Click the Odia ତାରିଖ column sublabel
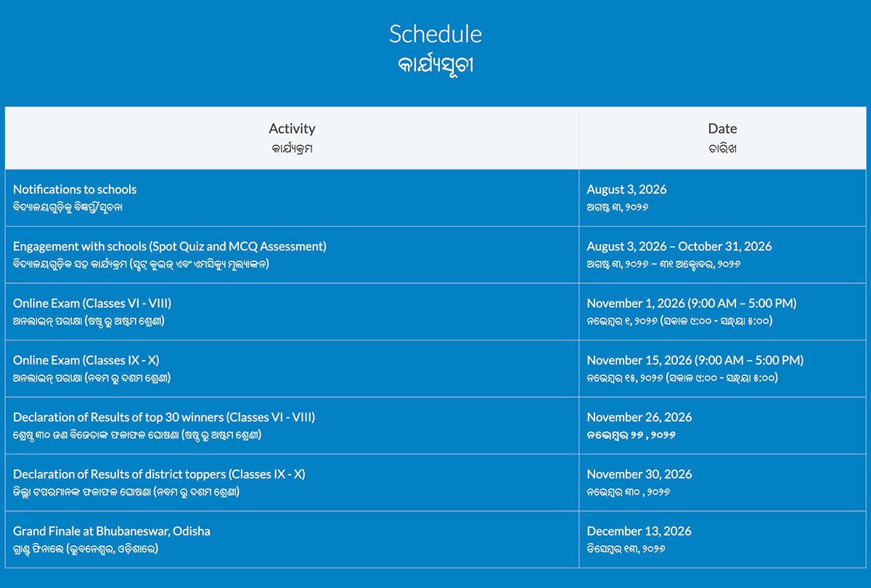 [722, 149]
